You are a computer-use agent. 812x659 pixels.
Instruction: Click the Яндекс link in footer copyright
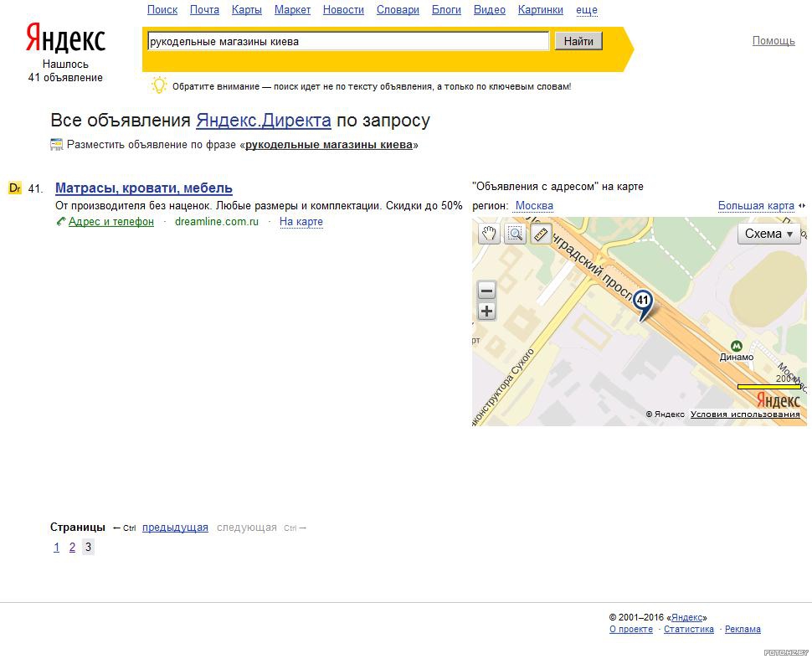[686, 618]
